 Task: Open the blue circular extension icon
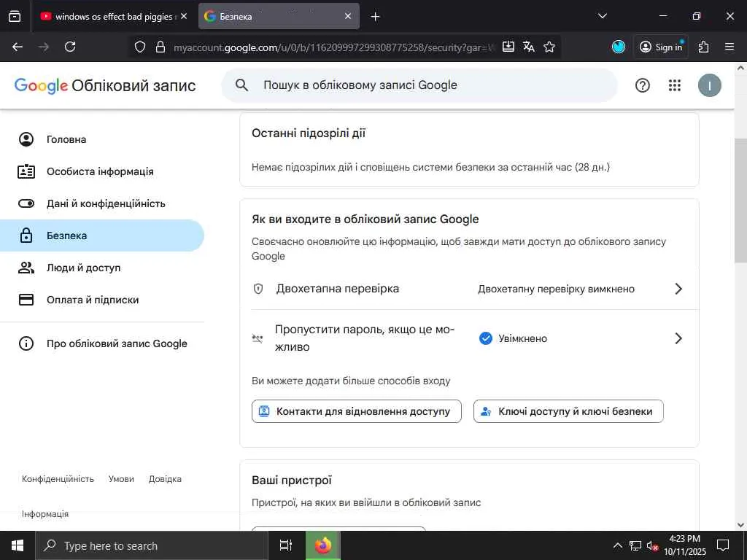619,47
